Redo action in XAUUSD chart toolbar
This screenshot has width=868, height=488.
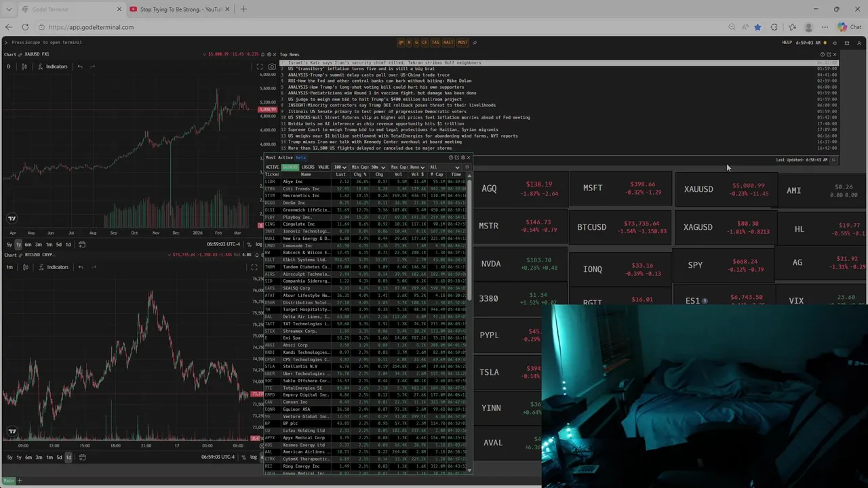pyautogui.click(x=92, y=66)
